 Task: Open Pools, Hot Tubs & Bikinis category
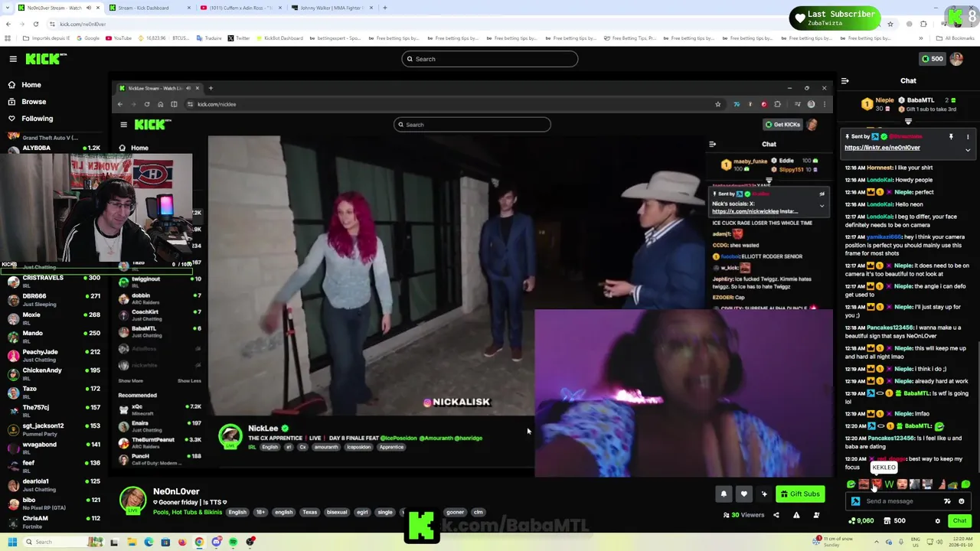coord(188,512)
